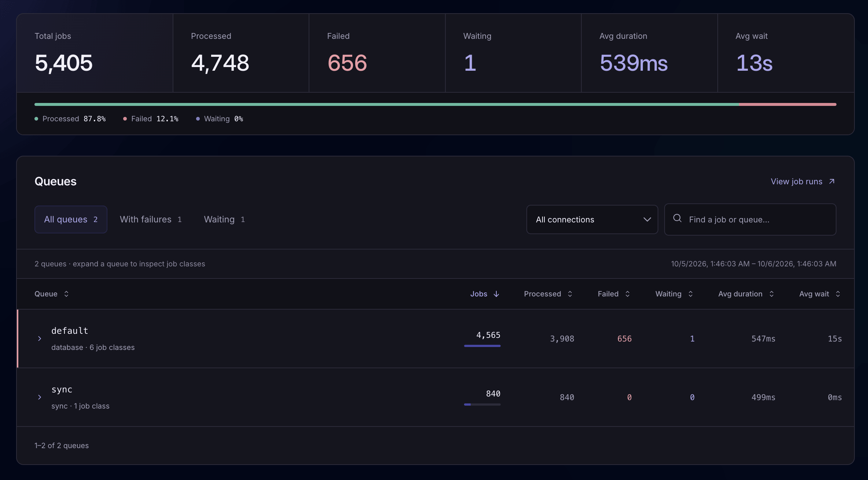This screenshot has width=868, height=480.
Task: Expand the sync queue row
Action: tap(40, 397)
